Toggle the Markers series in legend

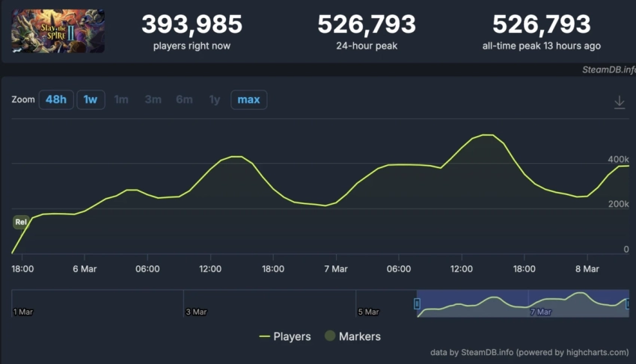352,336
